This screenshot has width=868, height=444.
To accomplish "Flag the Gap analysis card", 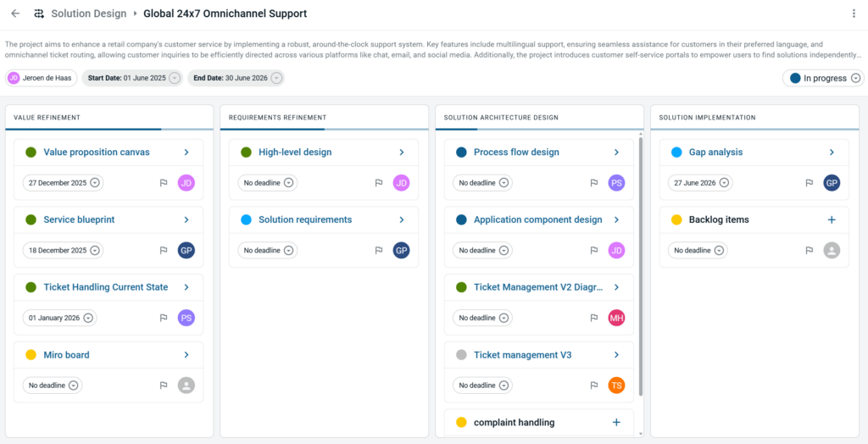I will (x=810, y=183).
